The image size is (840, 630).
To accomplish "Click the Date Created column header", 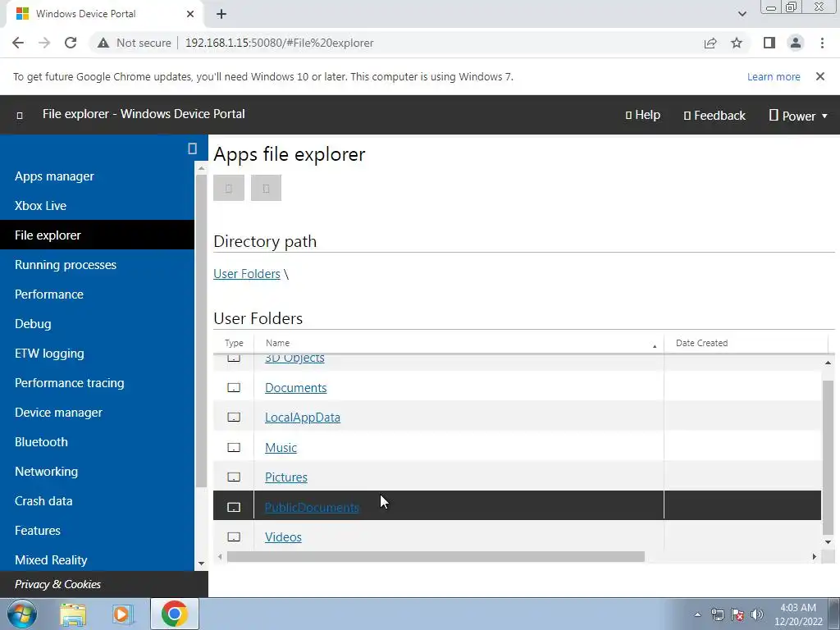I will click(702, 343).
